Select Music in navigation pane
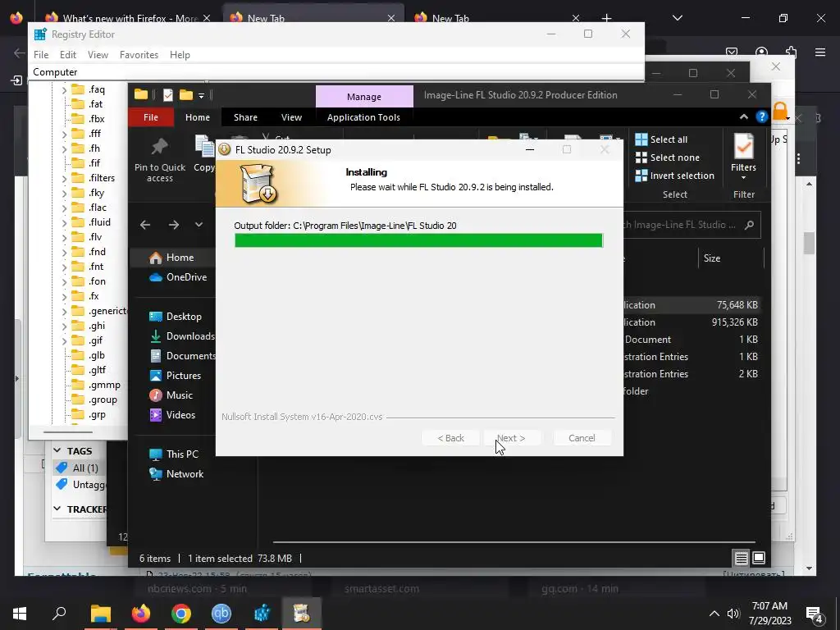The image size is (840, 630). (171, 395)
